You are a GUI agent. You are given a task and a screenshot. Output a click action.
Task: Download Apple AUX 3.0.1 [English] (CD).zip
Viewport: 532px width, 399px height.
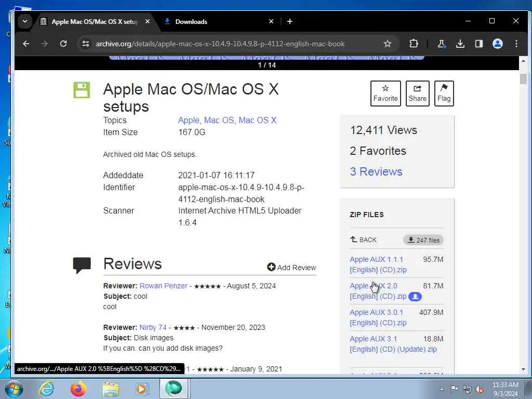point(378,317)
